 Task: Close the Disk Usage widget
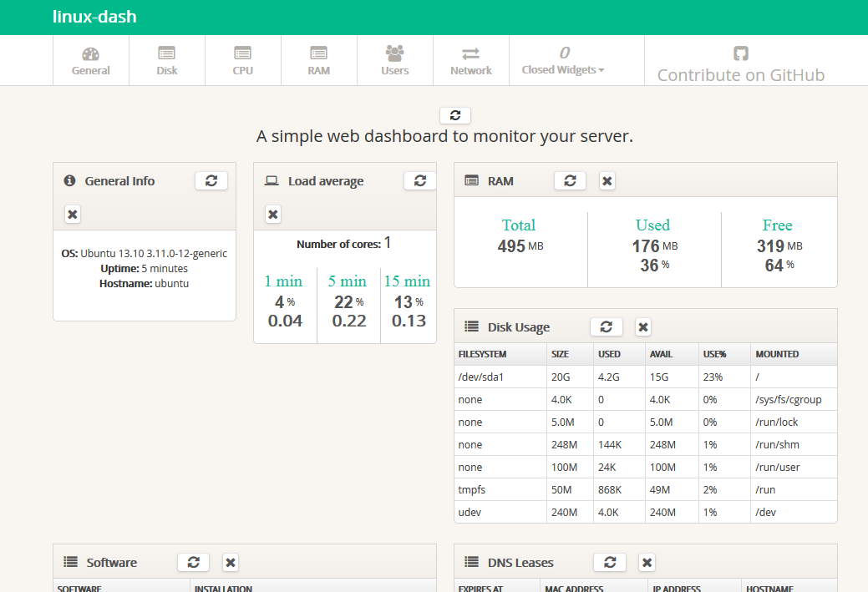pos(642,326)
